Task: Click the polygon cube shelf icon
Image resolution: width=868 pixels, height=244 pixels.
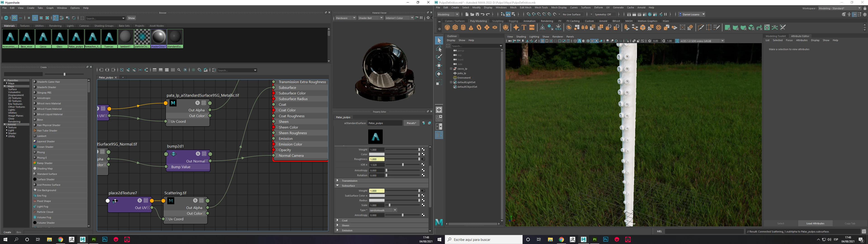Action: (455, 28)
